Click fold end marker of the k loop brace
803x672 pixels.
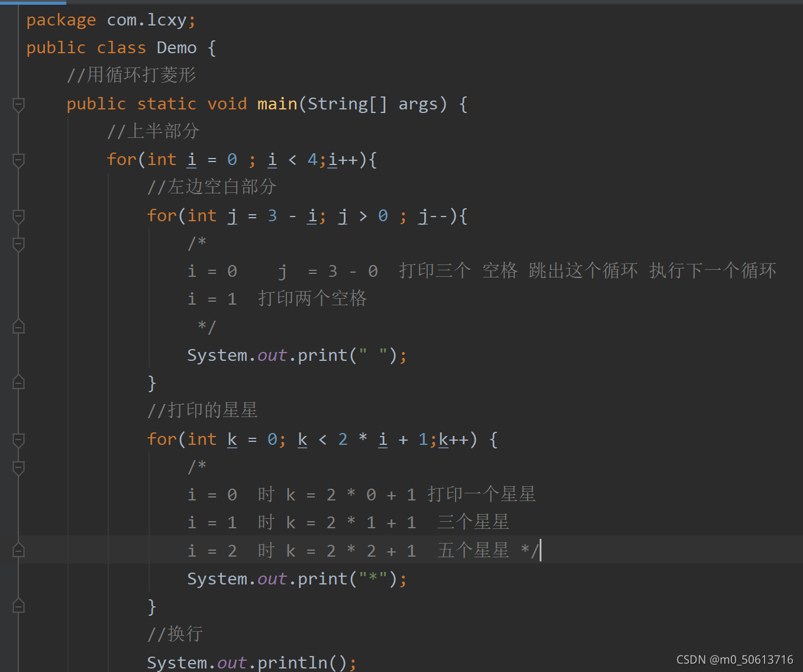click(18, 606)
